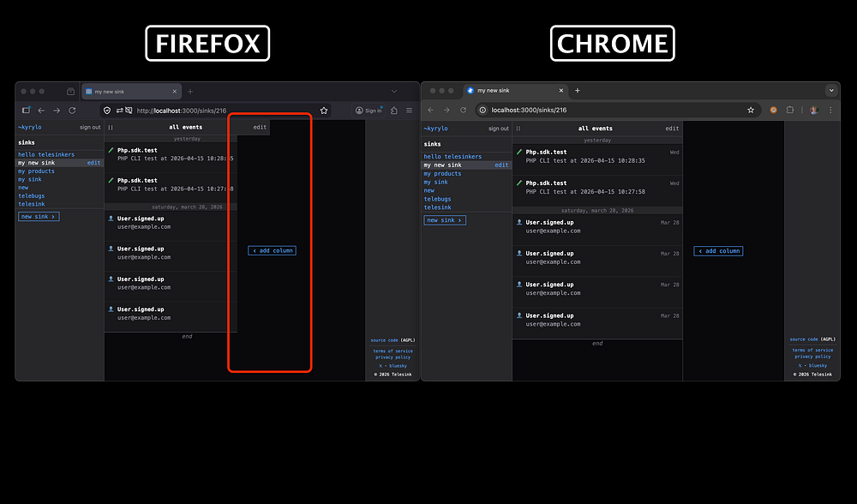The width and height of the screenshot is (857, 504).
Task: Bookmark this page with Firefox star
Action: click(x=324, y=111)
